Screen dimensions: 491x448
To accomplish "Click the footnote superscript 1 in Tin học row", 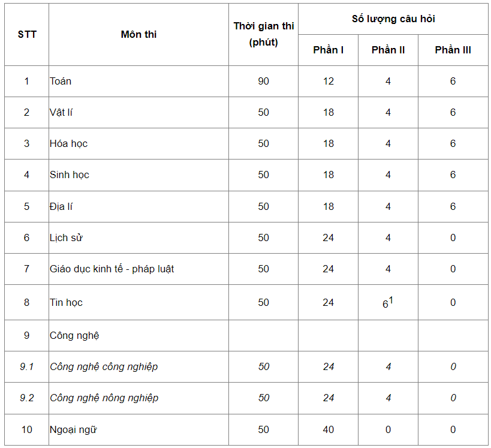I will (390, 300).
